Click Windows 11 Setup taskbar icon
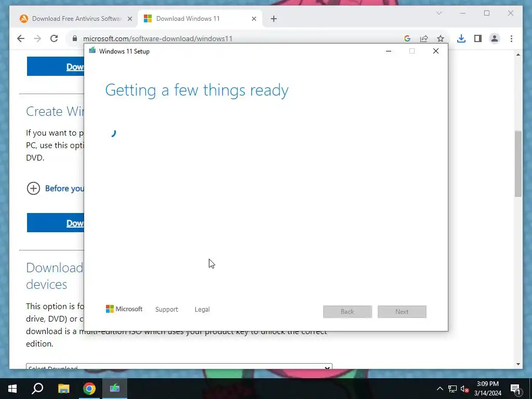This screenshot has height=399, width=532. click(115, 389)
